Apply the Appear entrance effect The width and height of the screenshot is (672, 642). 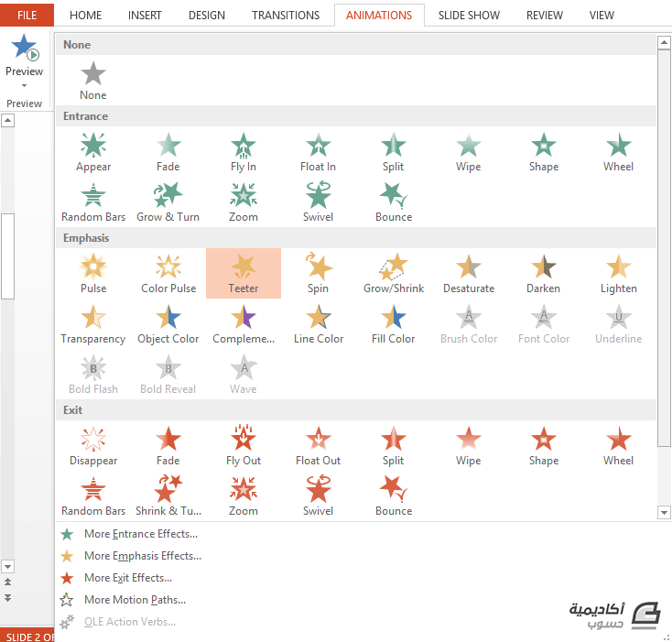[x=93, y=152]
